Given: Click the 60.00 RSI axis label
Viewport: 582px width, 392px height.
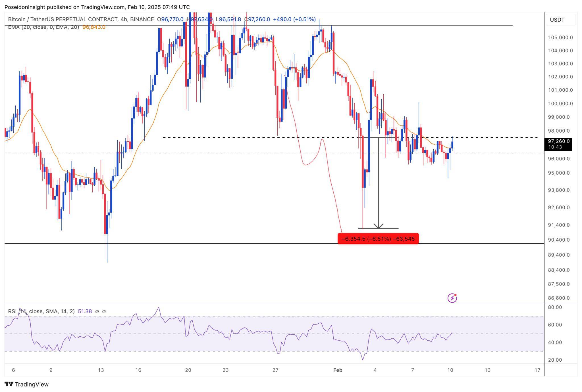Looking at the screenshot, I should [x=555, y=325].
